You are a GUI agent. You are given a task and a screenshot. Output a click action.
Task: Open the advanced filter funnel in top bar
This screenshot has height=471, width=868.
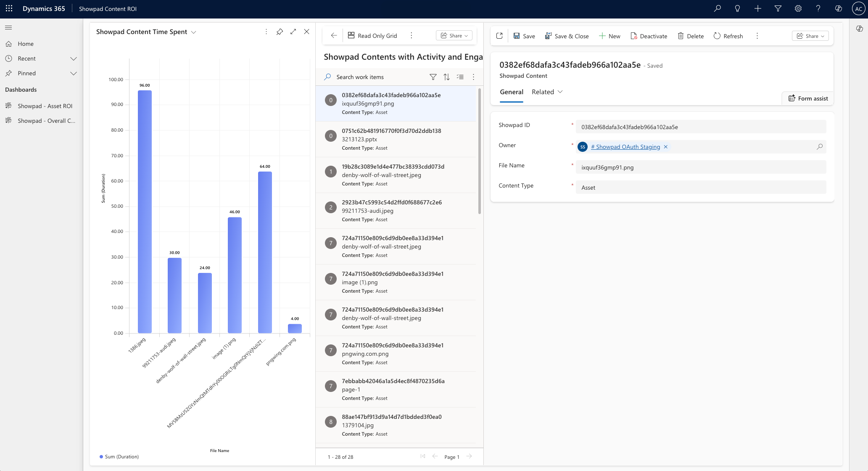(x=778, y=9)
